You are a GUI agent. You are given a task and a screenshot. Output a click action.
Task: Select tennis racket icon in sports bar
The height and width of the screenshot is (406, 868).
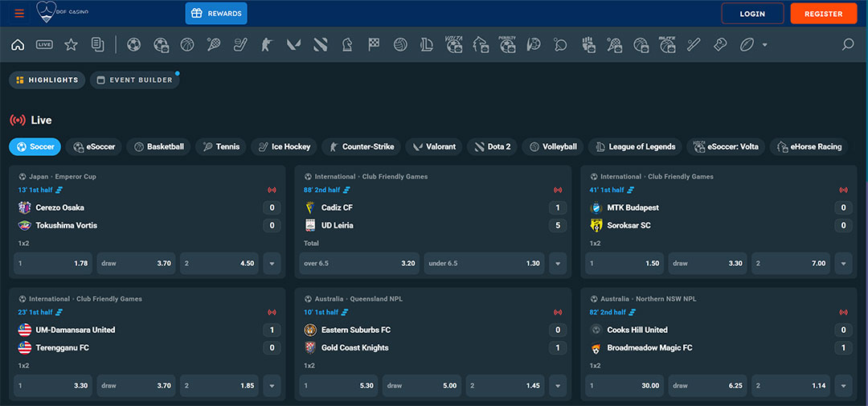click(214, 45)
